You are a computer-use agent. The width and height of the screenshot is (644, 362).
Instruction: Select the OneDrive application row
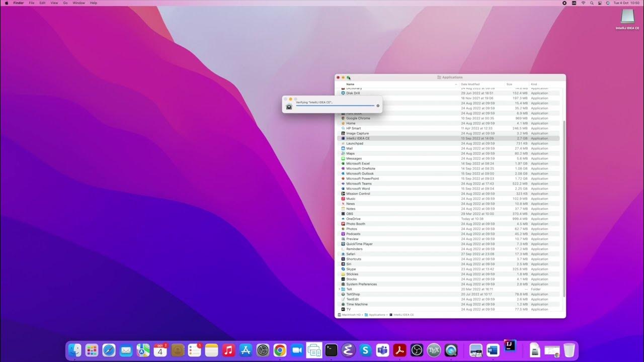tap(448, 219)
